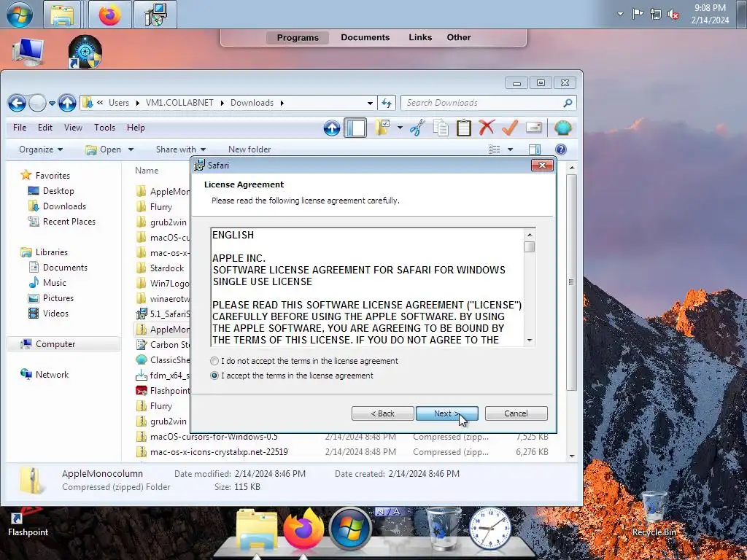
Task: Go up one folder with blue arrow
Action: pos(67,103)
